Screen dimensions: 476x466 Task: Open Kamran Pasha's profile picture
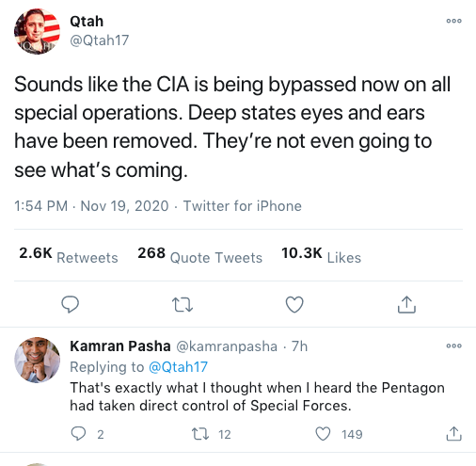pos(37,360)
